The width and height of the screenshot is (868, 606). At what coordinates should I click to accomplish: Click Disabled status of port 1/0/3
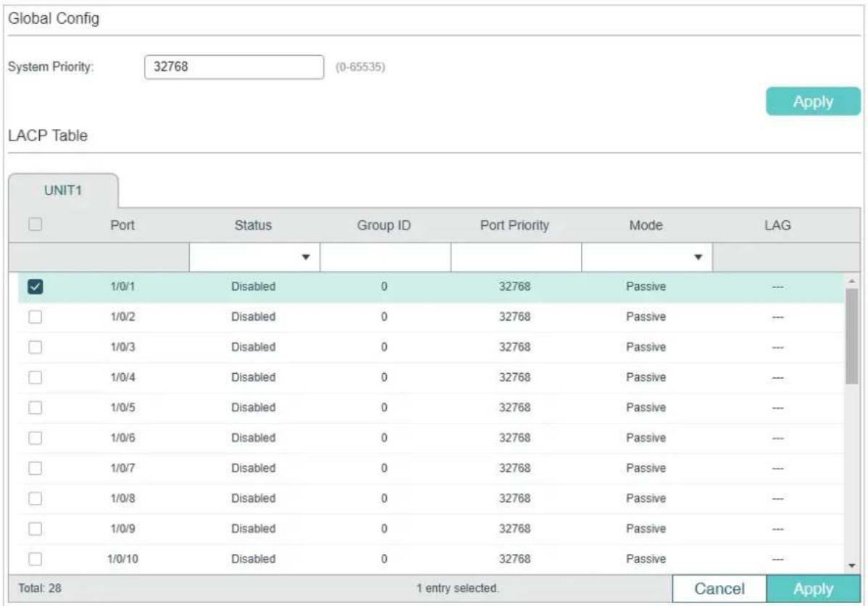point(253,348)
